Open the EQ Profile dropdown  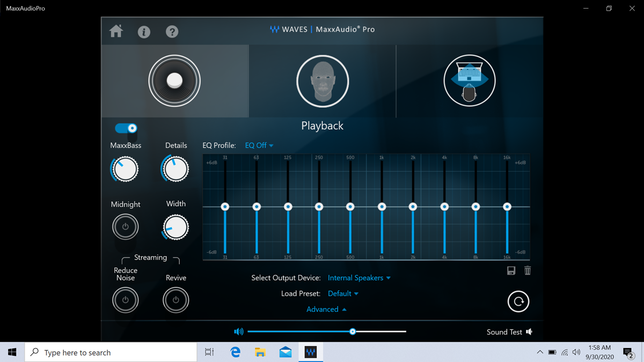(259, 145)
